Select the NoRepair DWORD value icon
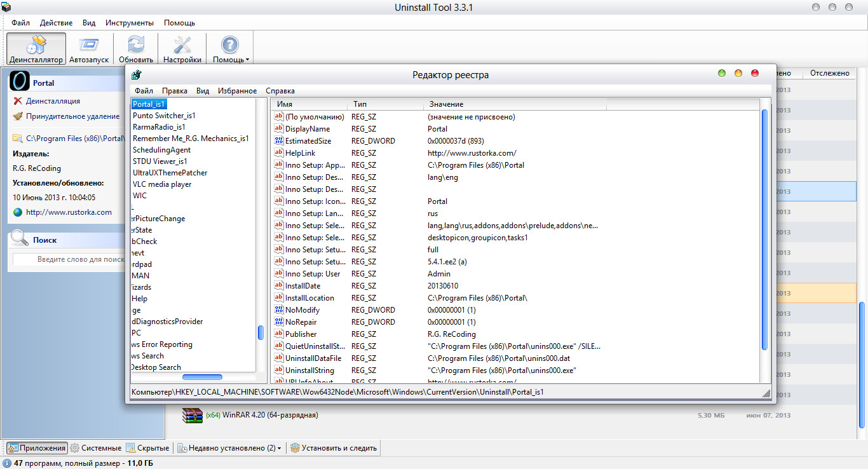Screen dimensions: 868x469 (278, 322)
